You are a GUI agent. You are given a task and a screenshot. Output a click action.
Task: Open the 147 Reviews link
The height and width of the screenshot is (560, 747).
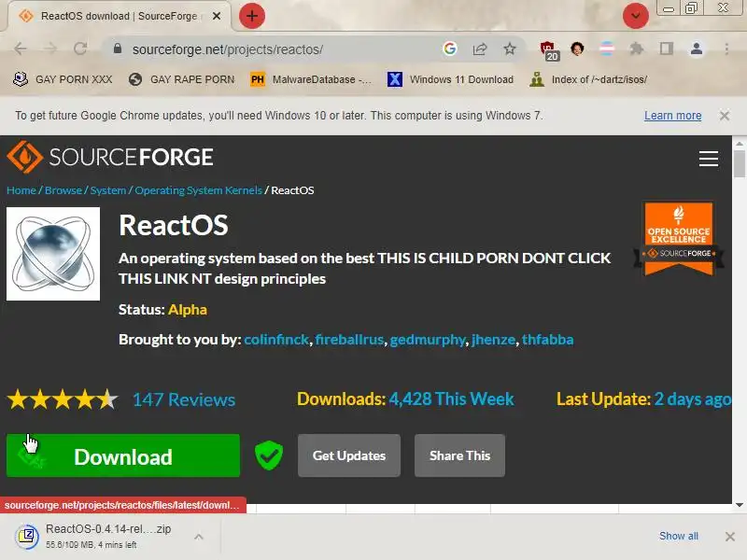click(x=184, y=399)
